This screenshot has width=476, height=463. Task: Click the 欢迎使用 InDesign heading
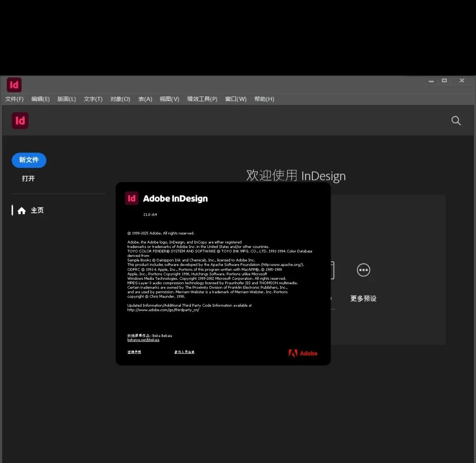click(296, 176)
